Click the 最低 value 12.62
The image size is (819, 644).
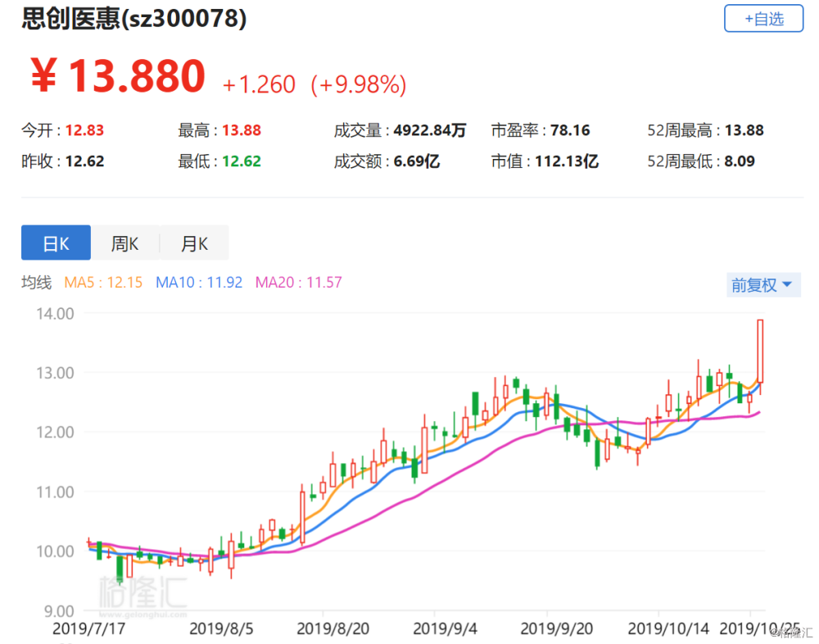(x=242, y=161)
